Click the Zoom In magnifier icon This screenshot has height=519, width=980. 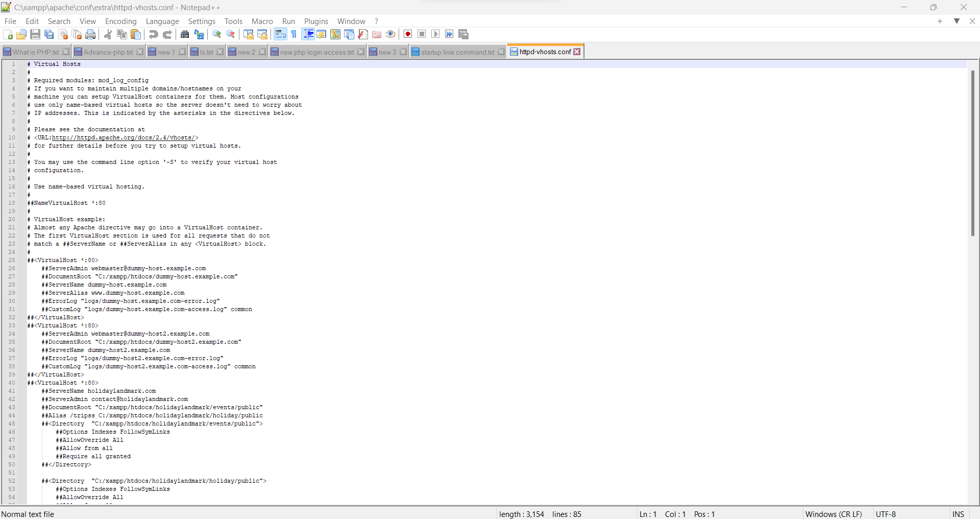tap(217, 34)
